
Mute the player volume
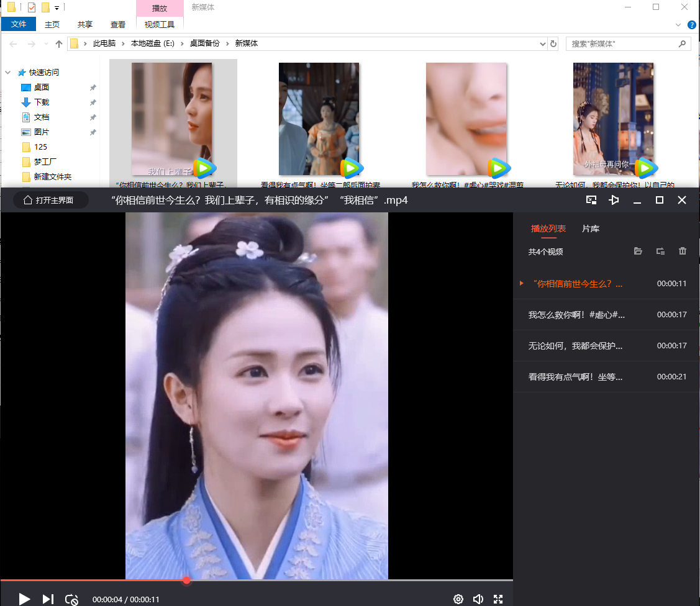point(478,599)
